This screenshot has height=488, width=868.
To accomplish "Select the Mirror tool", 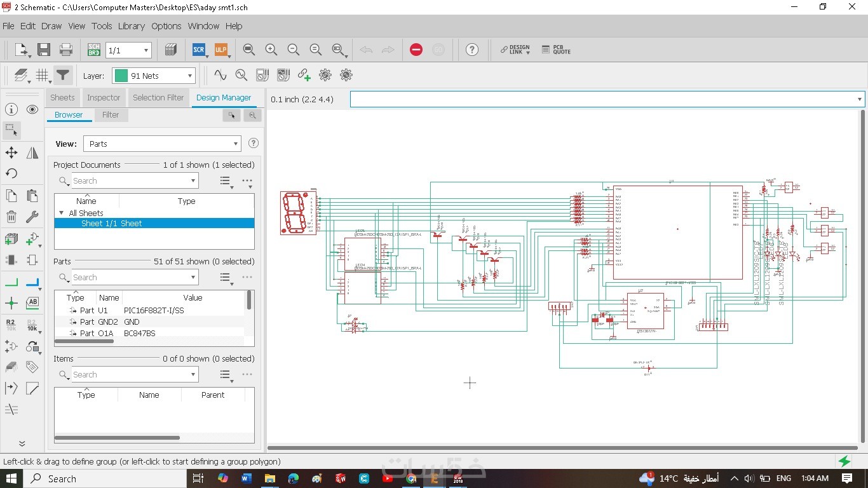I will (32, 152).
